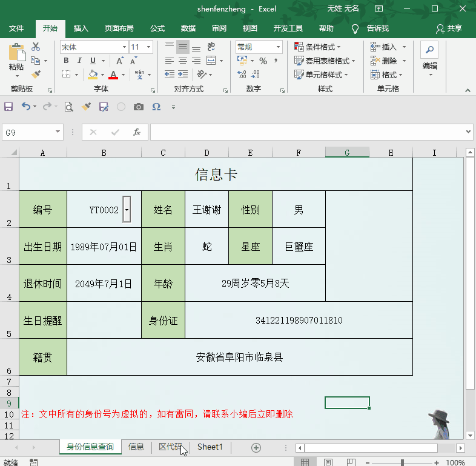Toggle center text alignment
The height and width of the screenshot is (466, 476).
[183, 61]
